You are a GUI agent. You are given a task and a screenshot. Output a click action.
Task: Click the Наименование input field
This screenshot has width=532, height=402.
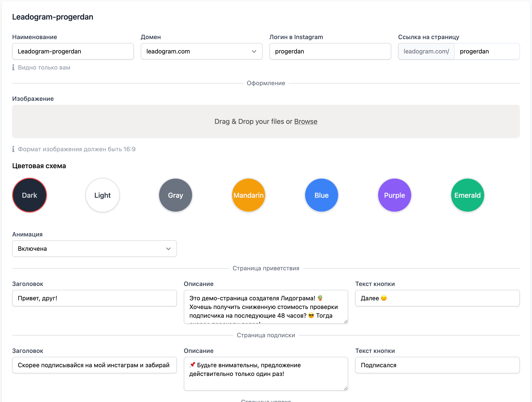[x=73, y=51]
